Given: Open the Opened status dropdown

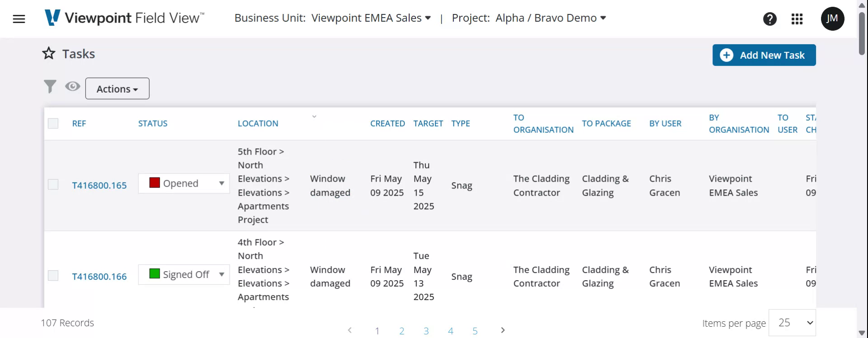Looking at the screenshot, I should pyautogui.click(x=184, y=183).
